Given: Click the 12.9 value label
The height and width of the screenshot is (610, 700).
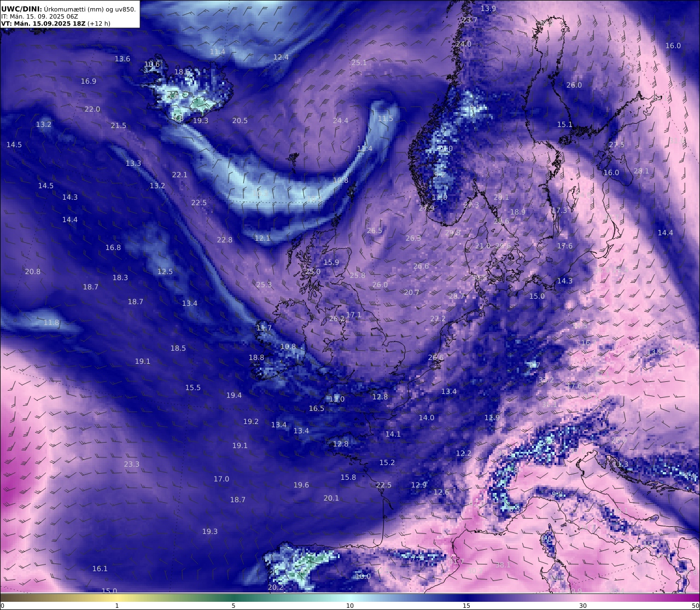Looking at the screenshot, I should point(419,485).
